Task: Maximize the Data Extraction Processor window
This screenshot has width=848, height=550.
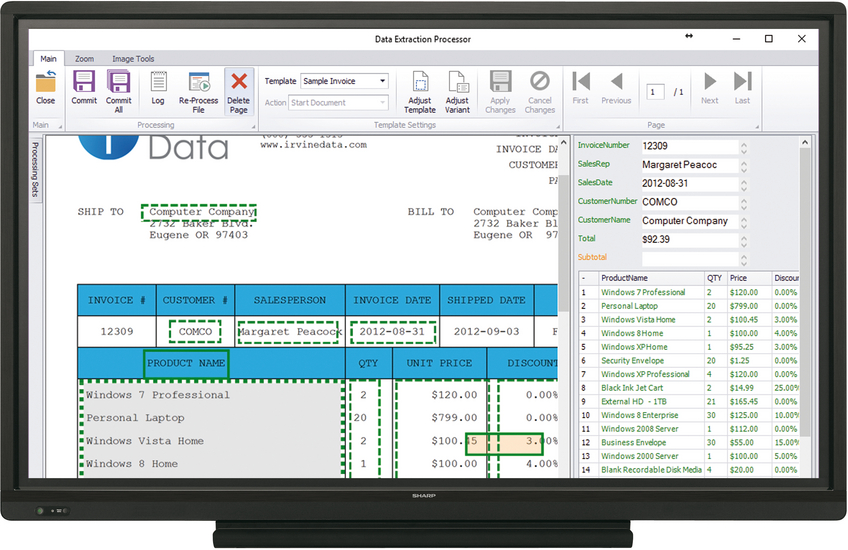Action: click(x=768, y=38)
